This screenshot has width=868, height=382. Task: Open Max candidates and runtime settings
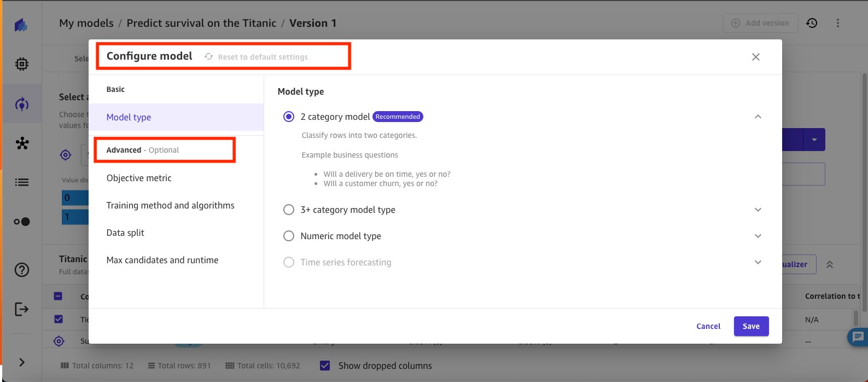[162, 260]
